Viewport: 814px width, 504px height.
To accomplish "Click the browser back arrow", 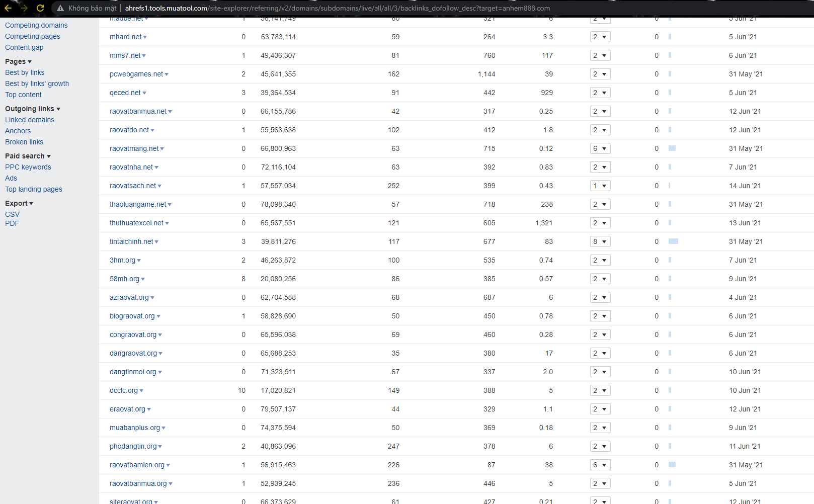I will pos(8,8).
